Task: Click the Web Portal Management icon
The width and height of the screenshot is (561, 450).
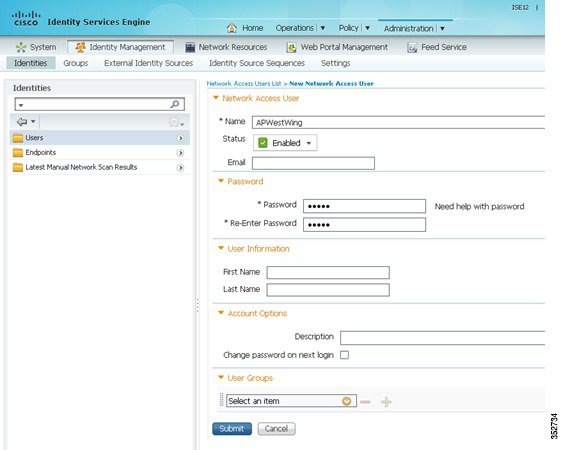Action: [292, 47]
